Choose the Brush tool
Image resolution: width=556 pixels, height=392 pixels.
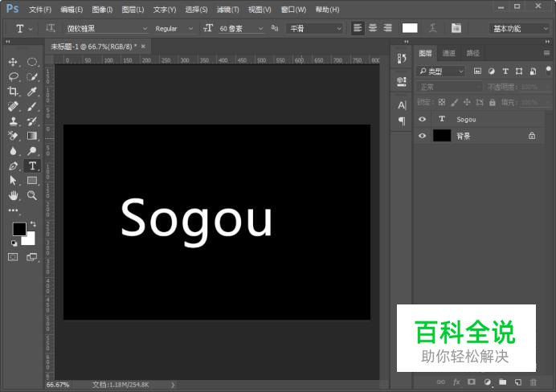(x=32, y=106)
